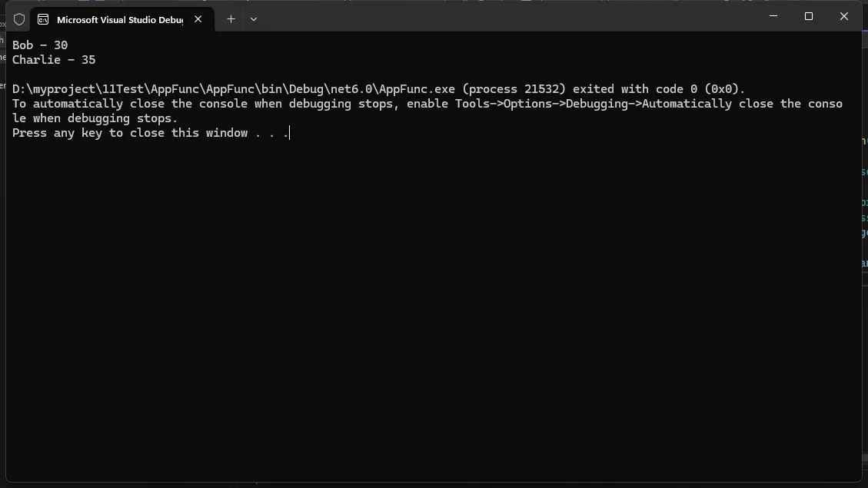This screenshot has width=868, height=488.
Task: Close the Microsoft Visual Studio Debug tab
Action: (x=198, y=19)
